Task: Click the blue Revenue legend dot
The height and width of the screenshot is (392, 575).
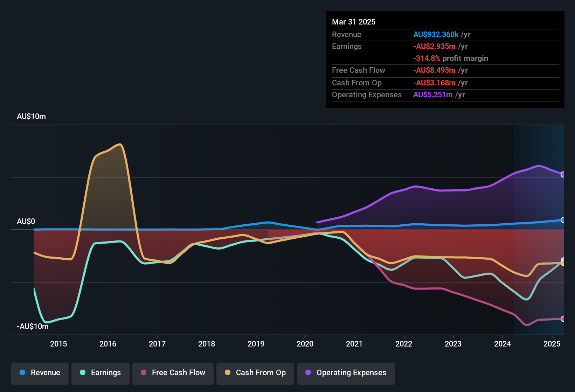Action: [22, 372]
